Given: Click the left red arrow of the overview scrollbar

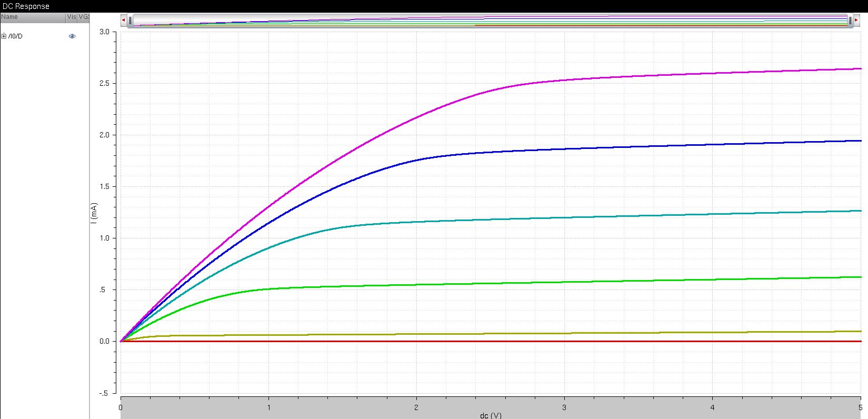Looking at the screenshot, I should [x=123, y=21].
